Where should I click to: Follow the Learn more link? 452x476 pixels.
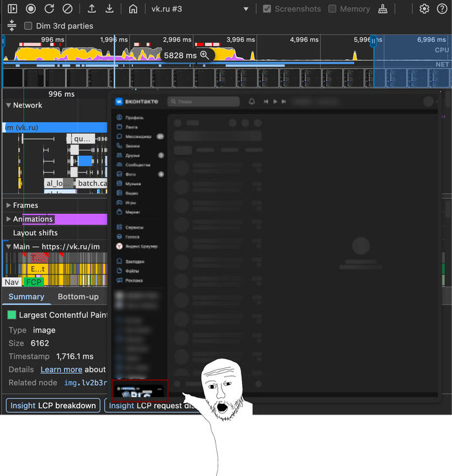pos(61,369)
